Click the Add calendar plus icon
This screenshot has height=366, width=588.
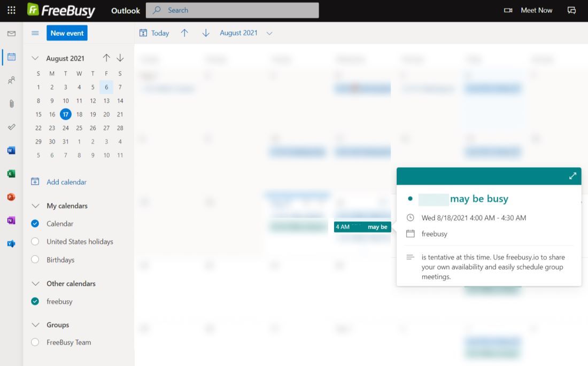coord(35,182)
